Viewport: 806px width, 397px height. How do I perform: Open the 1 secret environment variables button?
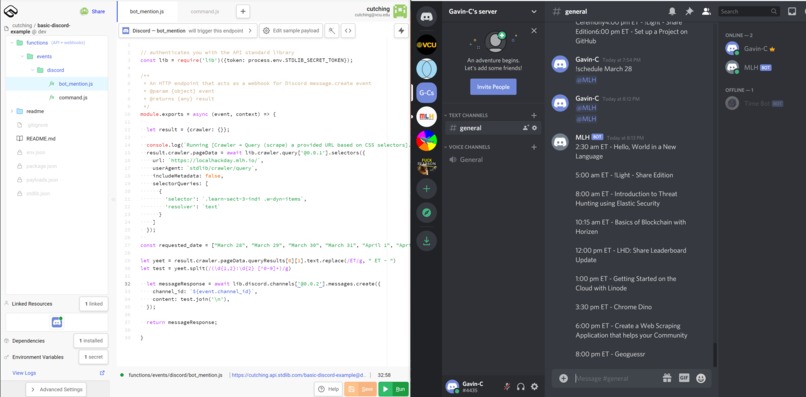[93, 357]
